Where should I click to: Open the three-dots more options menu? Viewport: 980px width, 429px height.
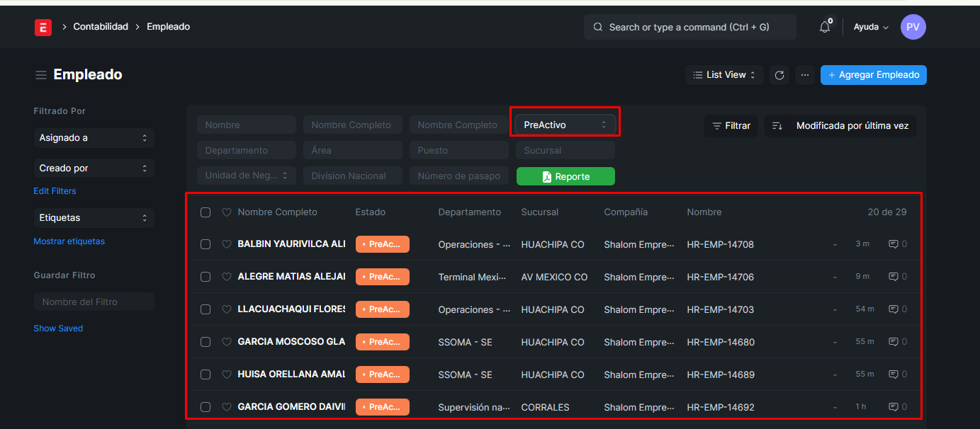pos(804,75)
